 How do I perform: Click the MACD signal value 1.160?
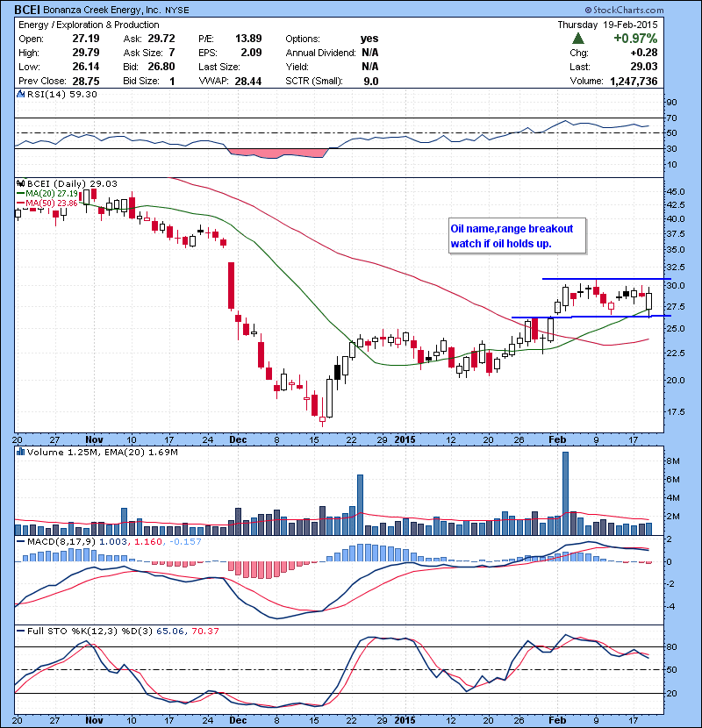click(148, 542)
